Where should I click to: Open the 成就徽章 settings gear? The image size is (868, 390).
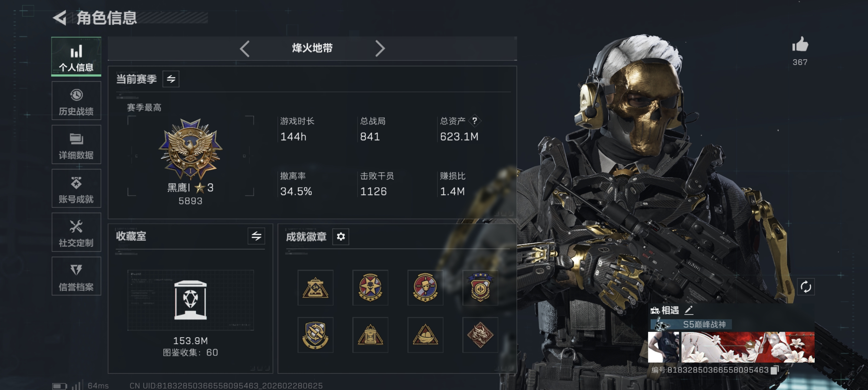point(341,236)
